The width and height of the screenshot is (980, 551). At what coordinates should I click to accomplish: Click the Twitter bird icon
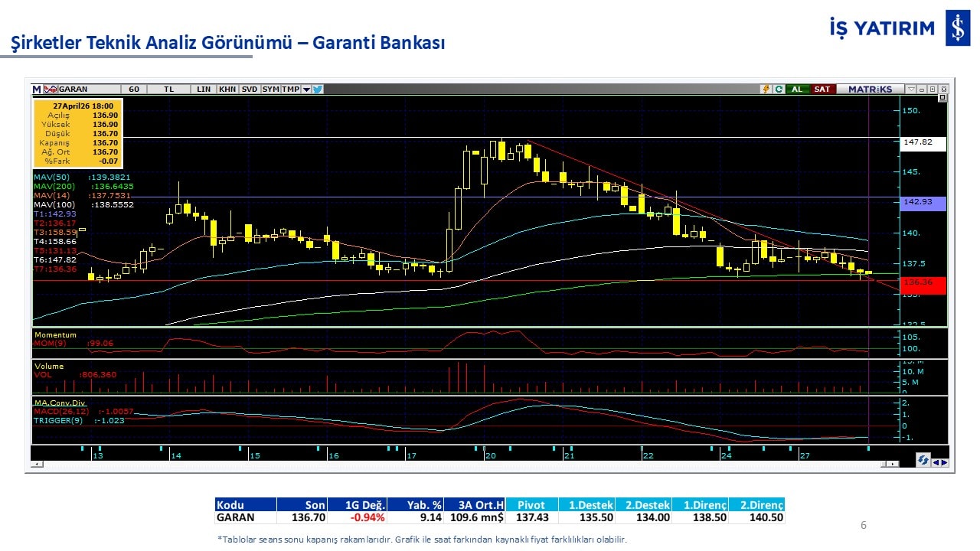pos(318,89)
